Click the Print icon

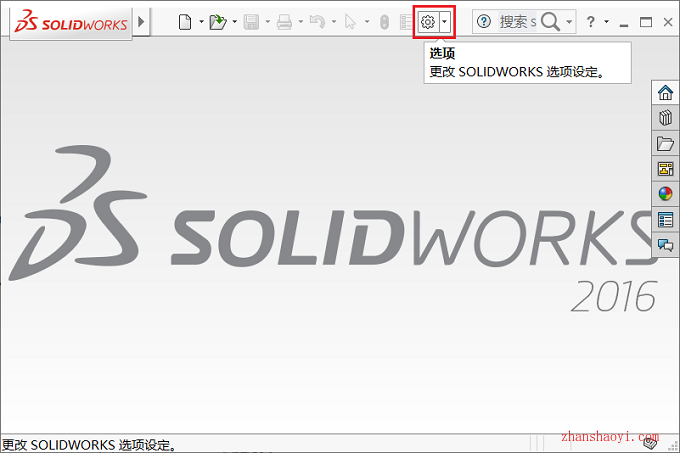[284, 22]
